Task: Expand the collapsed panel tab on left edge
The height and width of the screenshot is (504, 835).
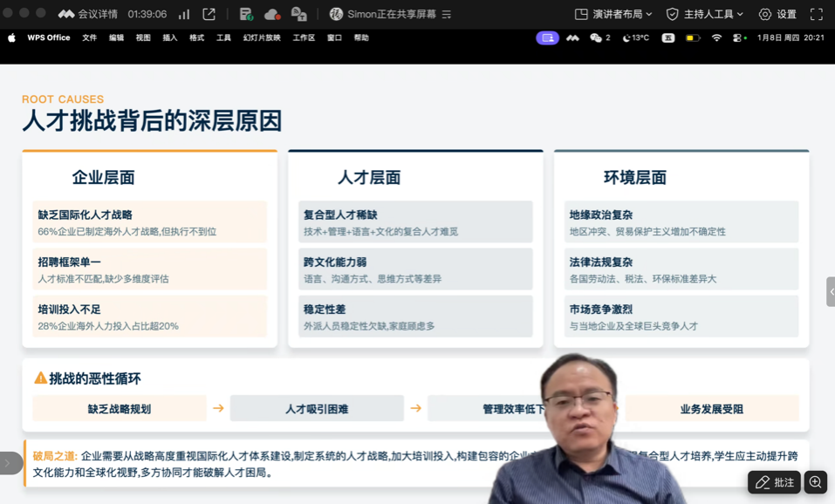Action: pyautogui.click(x=8, y=463)
